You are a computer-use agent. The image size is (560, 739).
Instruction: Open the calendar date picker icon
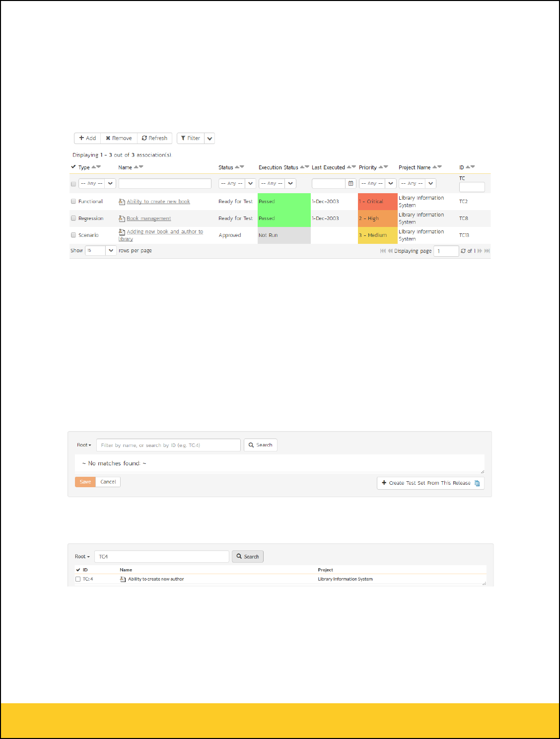pyautogui.click(x=351, y=183)
